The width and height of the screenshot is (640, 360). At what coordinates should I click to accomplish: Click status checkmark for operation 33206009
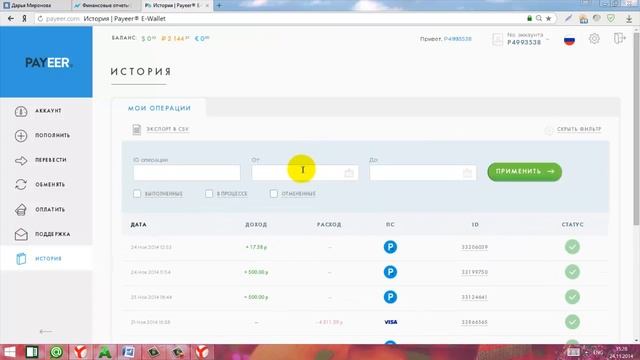pyautogui.click(x=572, y=247)
